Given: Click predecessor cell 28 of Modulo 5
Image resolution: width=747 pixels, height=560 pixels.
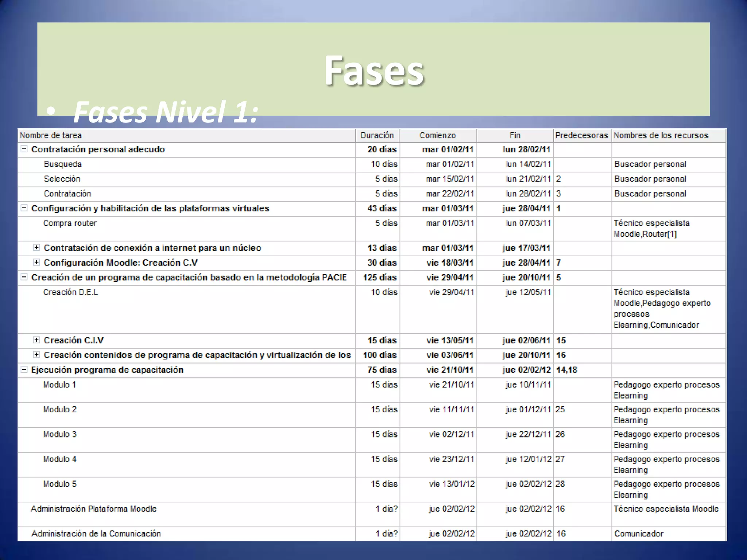Looking at the screenshot, I should tap(582, 489).
